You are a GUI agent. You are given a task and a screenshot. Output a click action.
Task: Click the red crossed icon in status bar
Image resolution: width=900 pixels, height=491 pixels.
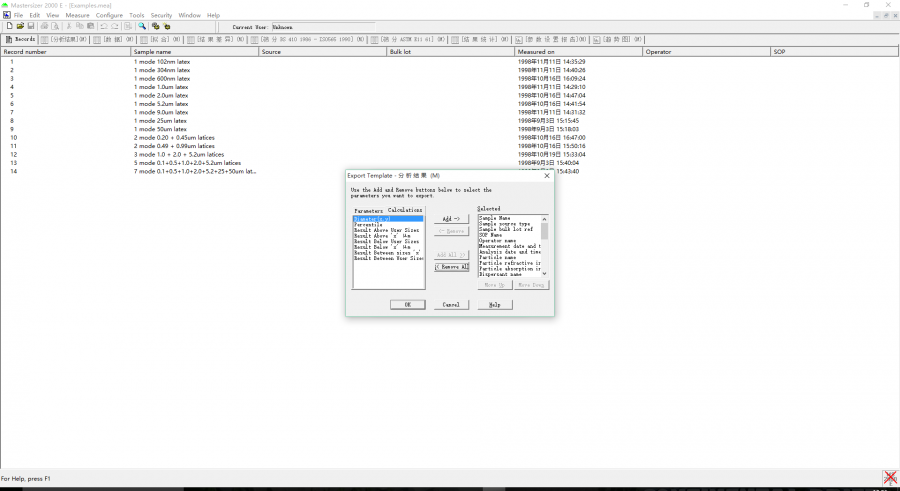tap(890, 477)
